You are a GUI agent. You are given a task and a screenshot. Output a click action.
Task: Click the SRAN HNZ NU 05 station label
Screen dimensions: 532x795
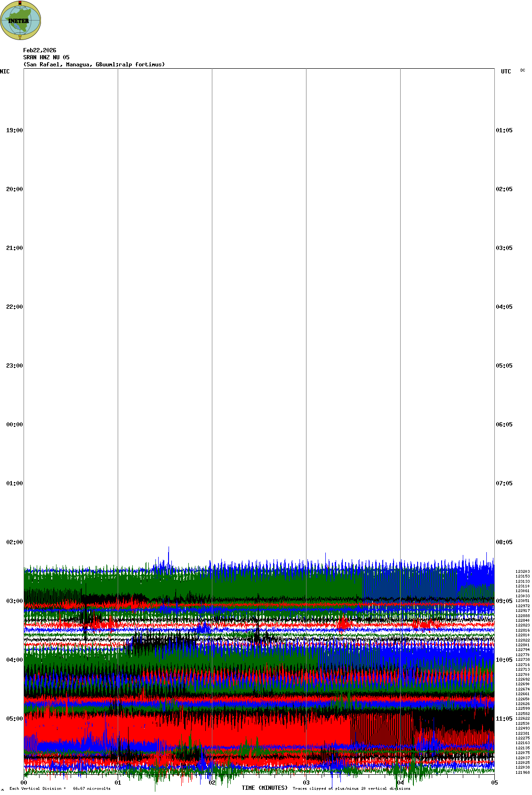pyautogui.click(x=46, y=57)
